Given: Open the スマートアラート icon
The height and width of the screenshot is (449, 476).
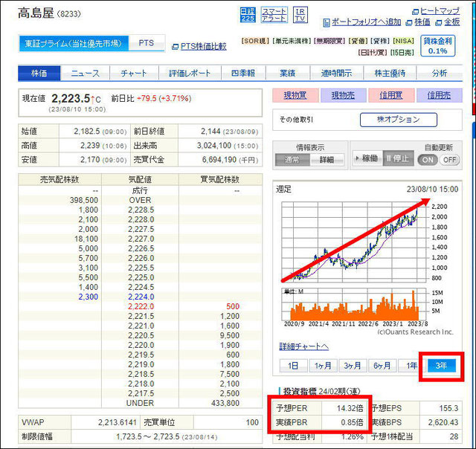Looking at the screenshot, I should [274, 15].
